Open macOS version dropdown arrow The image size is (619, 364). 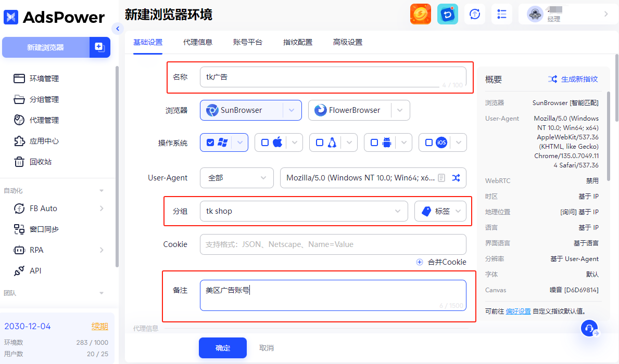(295, 142)
